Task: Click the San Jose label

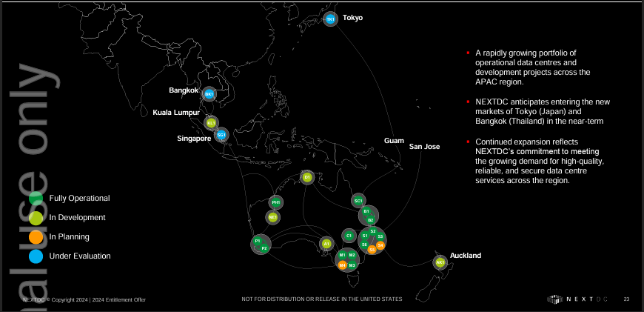Action: click(424, 146)
